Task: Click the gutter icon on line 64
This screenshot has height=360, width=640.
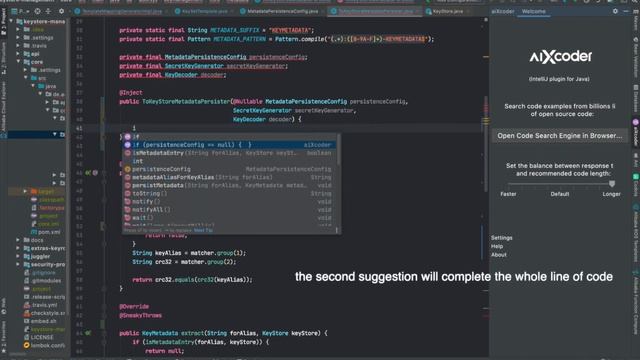Action: (88, 333)
